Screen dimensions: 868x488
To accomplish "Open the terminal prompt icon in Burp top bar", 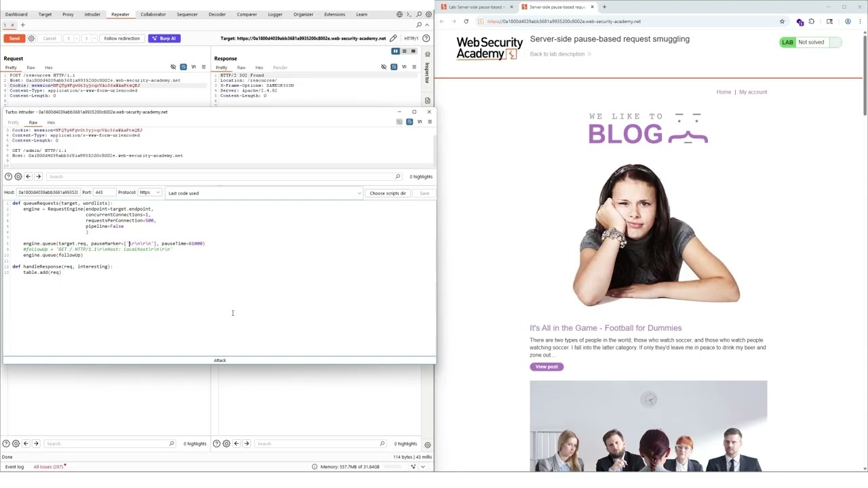I will coord(409,14).
